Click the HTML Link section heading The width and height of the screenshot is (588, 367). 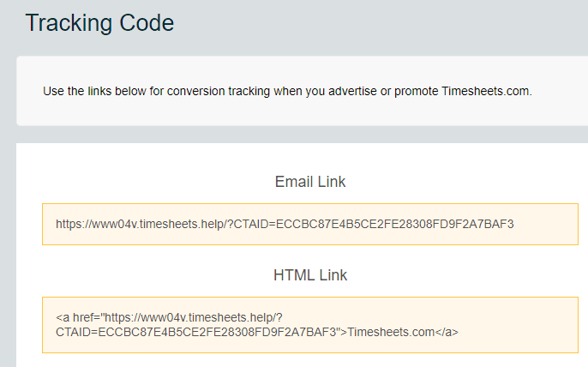click(x=310, y=275)
